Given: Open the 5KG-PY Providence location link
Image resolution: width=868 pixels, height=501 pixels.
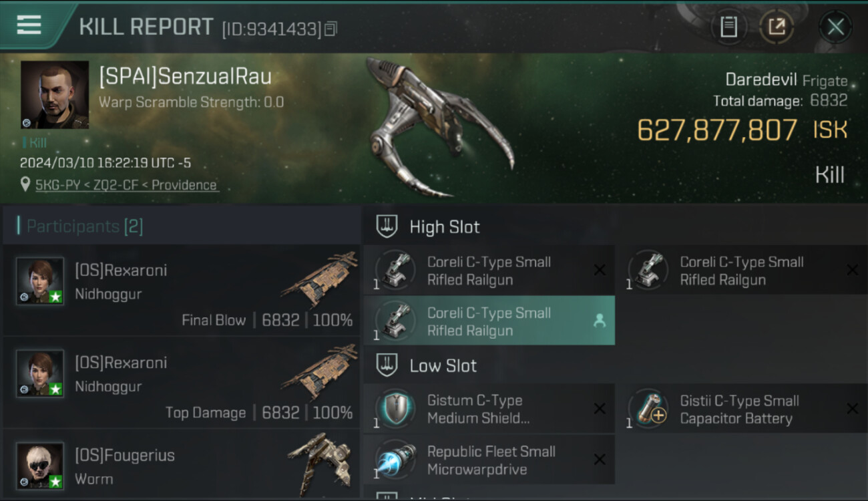Looking at the screenshot, I should point(126,185).
